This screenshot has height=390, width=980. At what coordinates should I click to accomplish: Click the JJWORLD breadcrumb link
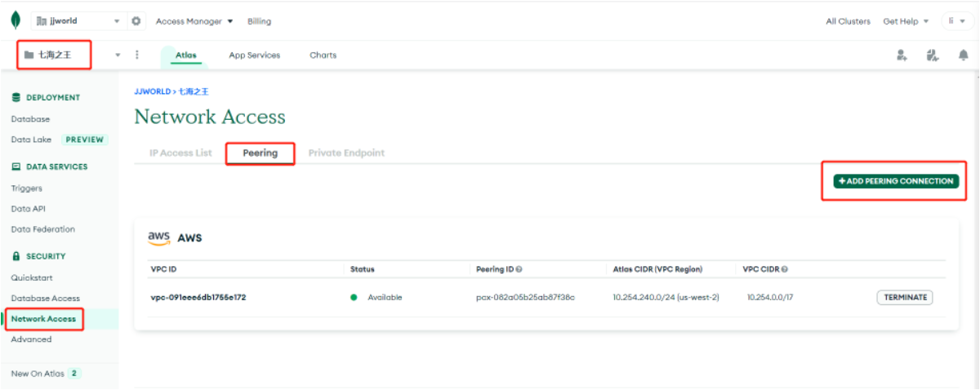pos(153,91)
